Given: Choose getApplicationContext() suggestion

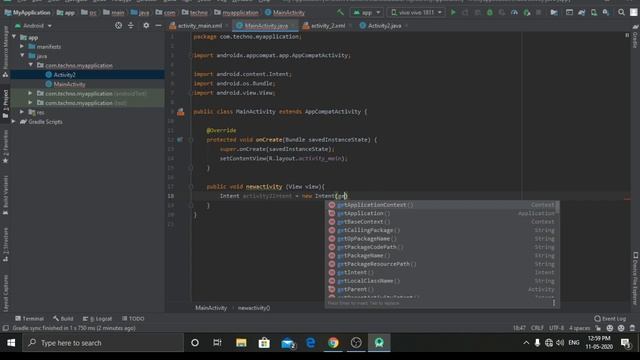Looking at the screenshot, I should tap(441, 205).
